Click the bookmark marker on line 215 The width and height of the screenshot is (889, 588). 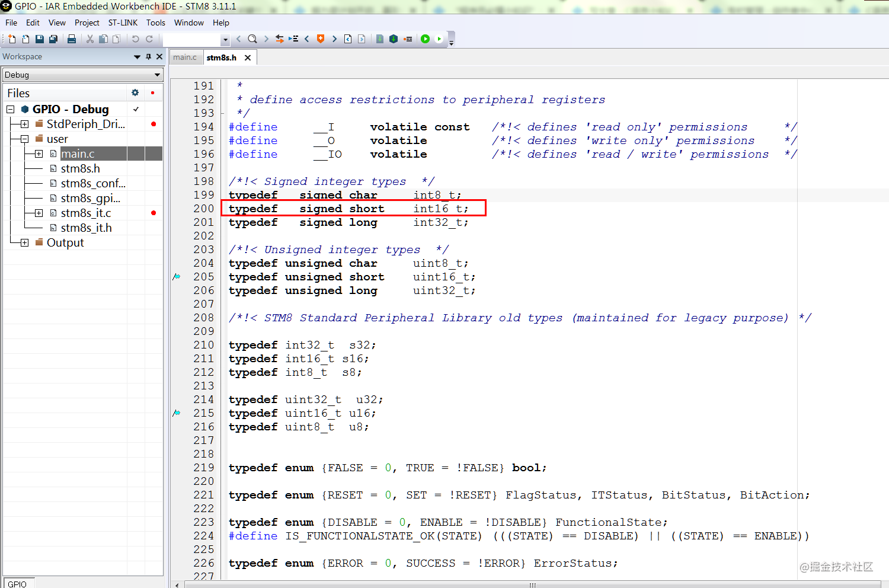(x=177, y=413)
